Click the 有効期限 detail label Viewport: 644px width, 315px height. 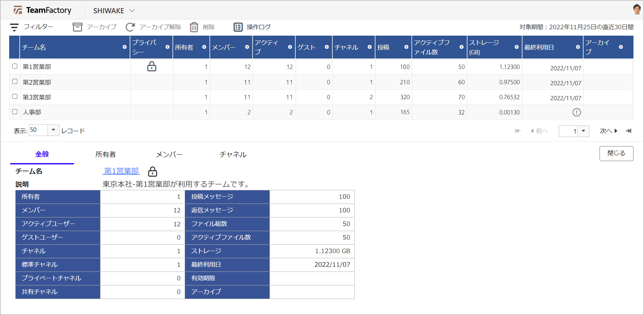(x=203, y=278)
